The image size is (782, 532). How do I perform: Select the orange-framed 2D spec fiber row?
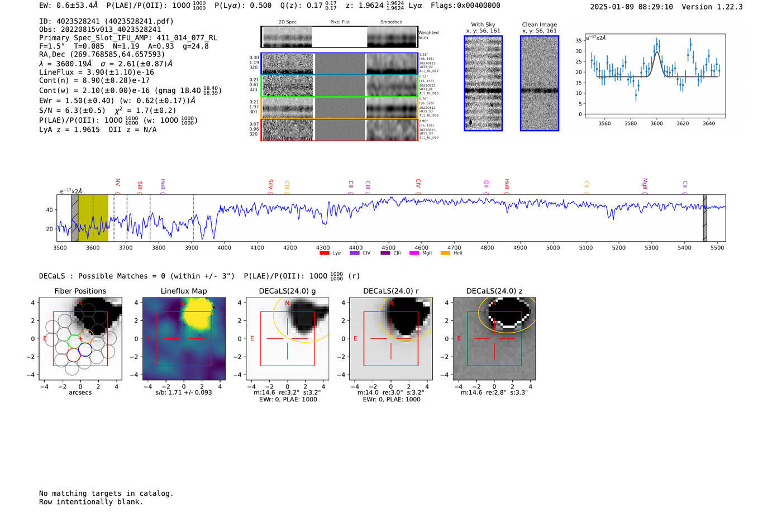[340, 108]
